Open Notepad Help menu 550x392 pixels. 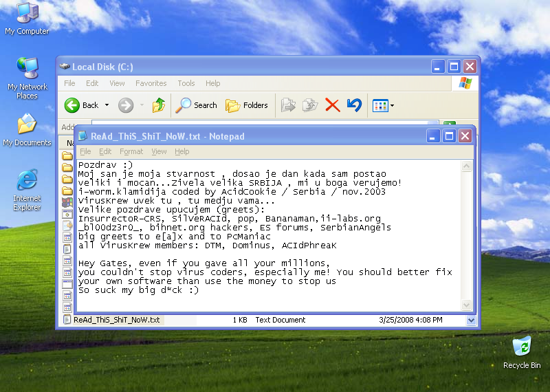[x=181, y=151]
